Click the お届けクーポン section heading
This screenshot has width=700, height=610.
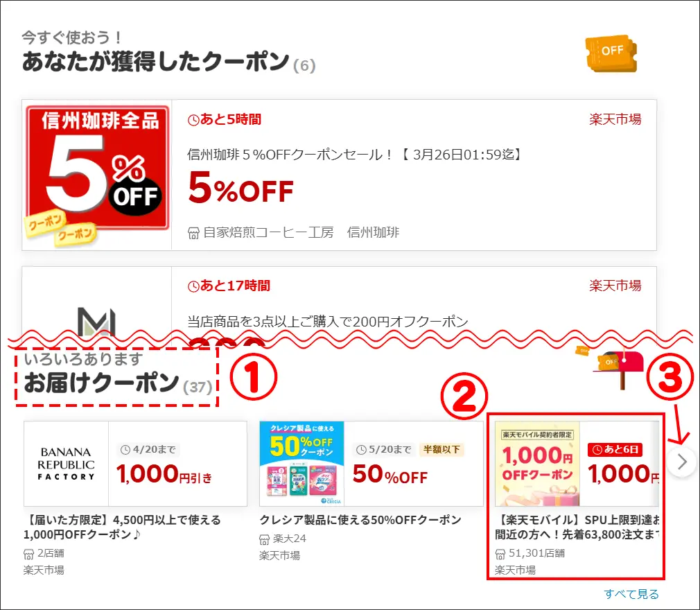101,383
